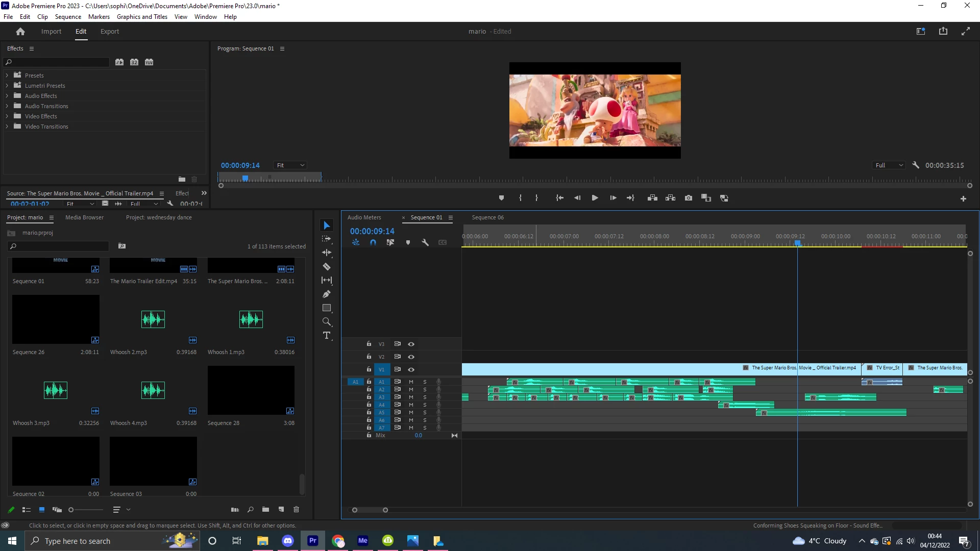Click the New Bin folder icon in Project panel
The height and width of the screenshot is (551, 980).
pyautogui.click(x=265, y=509)
